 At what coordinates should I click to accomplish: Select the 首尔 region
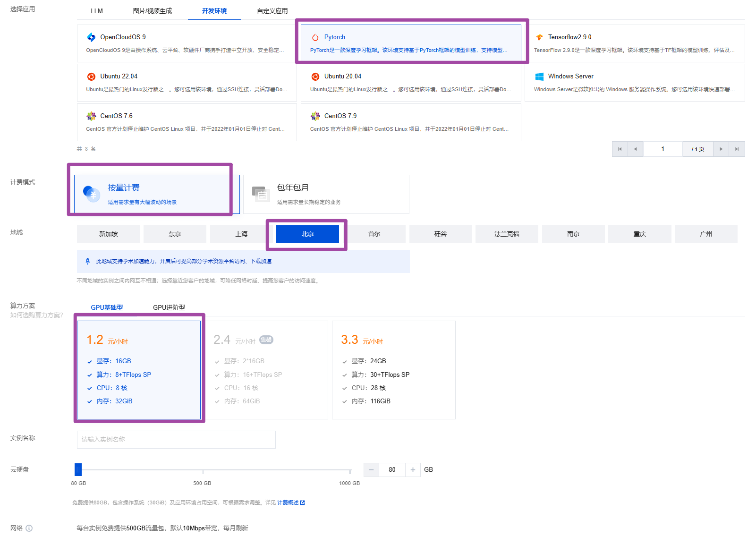point(374,234)
